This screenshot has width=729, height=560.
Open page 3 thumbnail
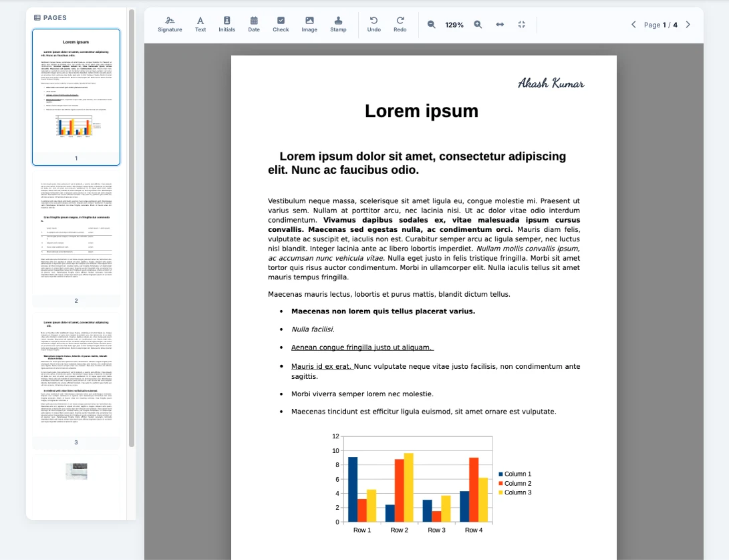tap(76, 382)
